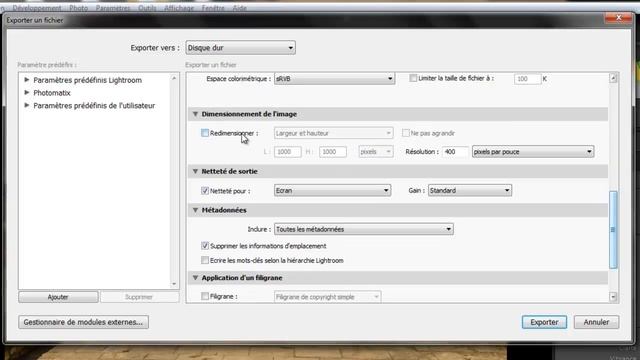This screenshot has width=640, height=360.
Task: Click export settings scrollbar down arrow
Action: coord(613,297)
